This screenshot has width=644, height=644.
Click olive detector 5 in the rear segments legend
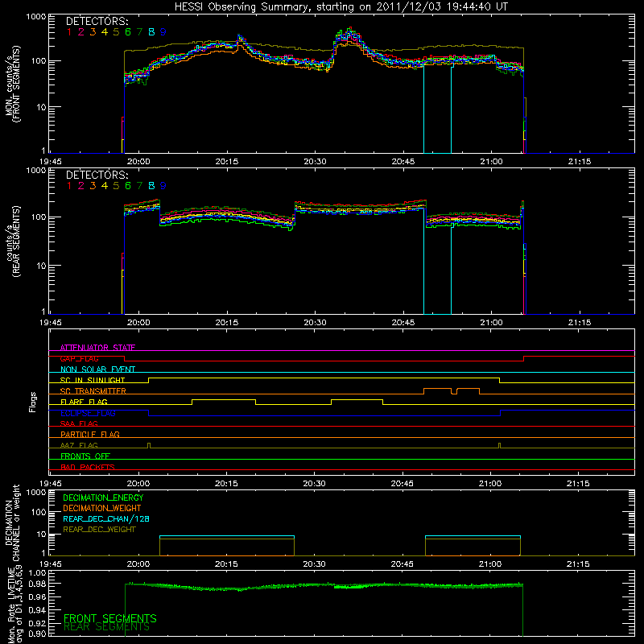coord(116,186)
